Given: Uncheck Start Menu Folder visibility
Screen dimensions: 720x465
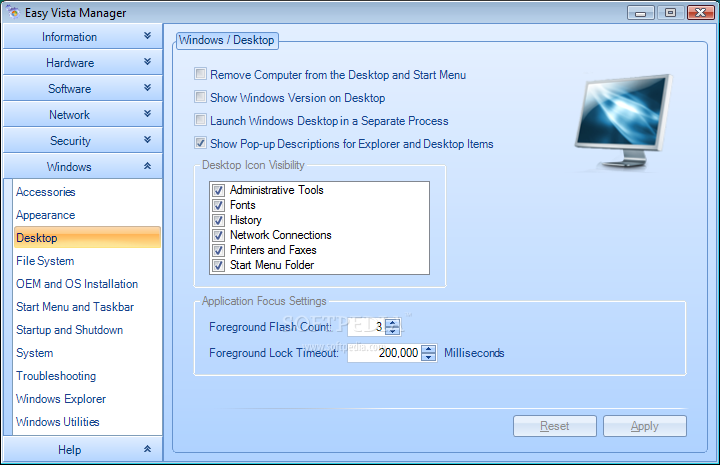Looking at the screenshot, I should pos(218,265).
